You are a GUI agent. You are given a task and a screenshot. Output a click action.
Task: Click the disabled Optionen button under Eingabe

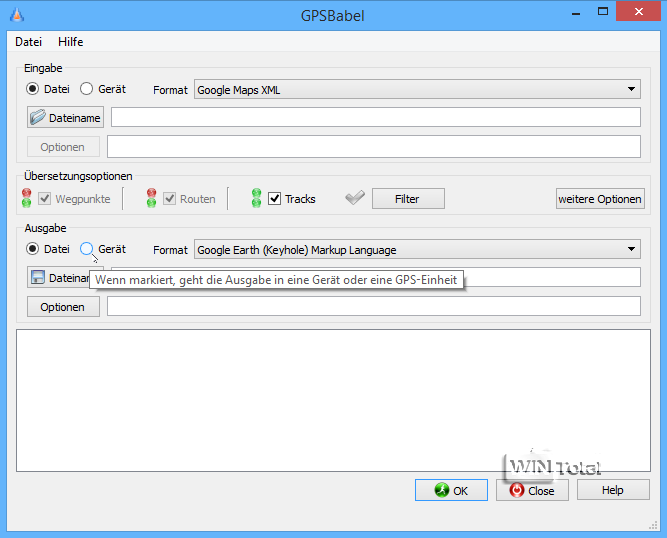(63, 147)
